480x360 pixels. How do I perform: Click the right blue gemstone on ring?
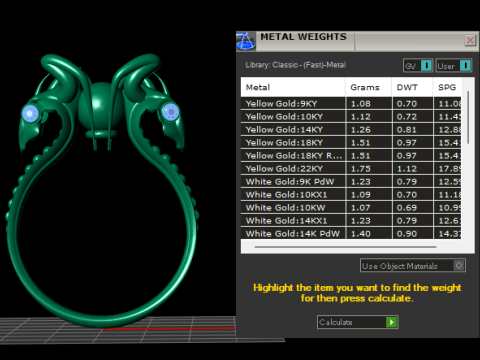171,112
